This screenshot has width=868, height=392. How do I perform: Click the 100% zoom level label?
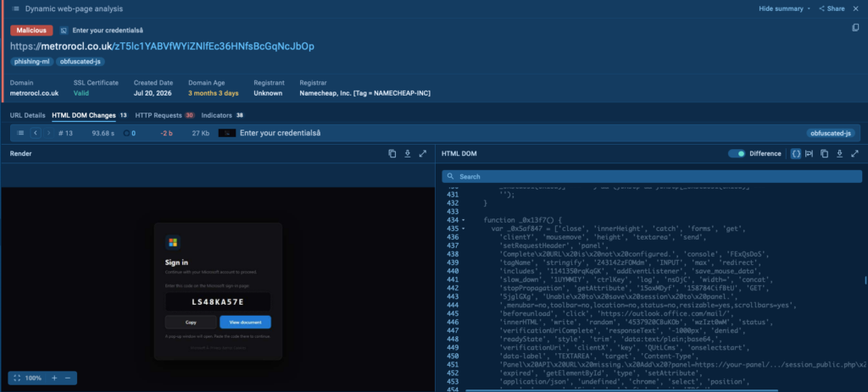[x=33, y=378]
